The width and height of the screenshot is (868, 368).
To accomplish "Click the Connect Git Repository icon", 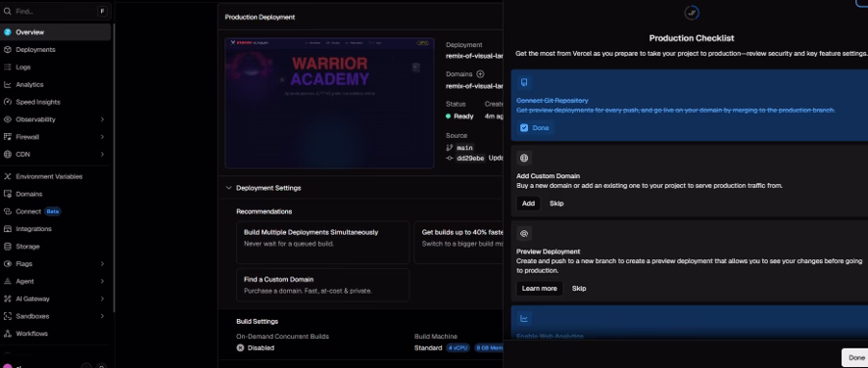I will coord(524,82).
